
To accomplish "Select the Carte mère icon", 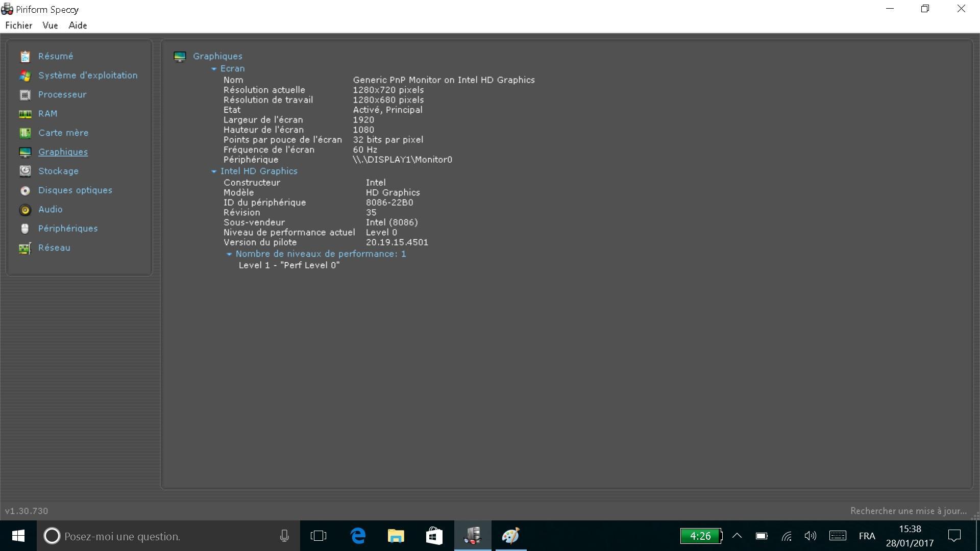I will click(x=25, y=133).
